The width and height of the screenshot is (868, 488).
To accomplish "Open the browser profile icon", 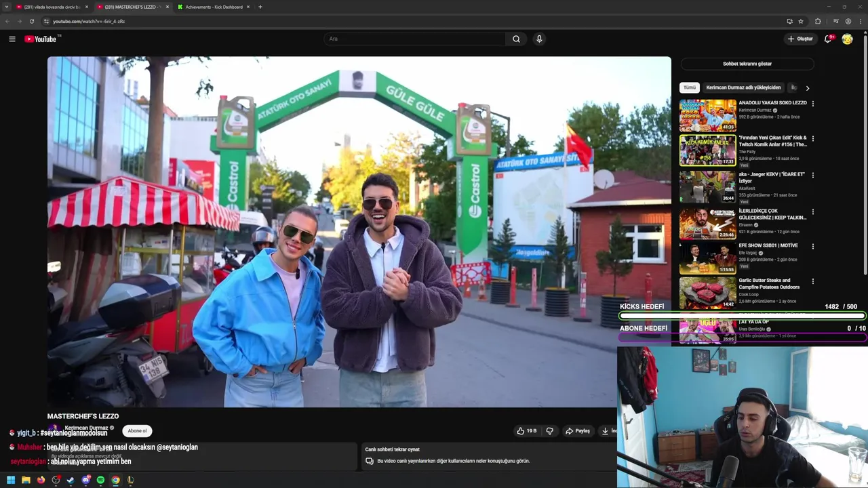I will [x=848, y=21].
